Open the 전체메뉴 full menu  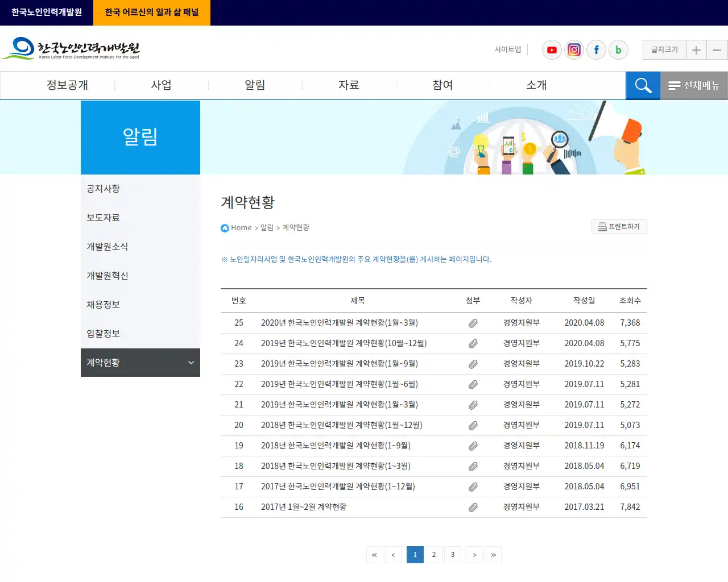[x=694, y=85]
